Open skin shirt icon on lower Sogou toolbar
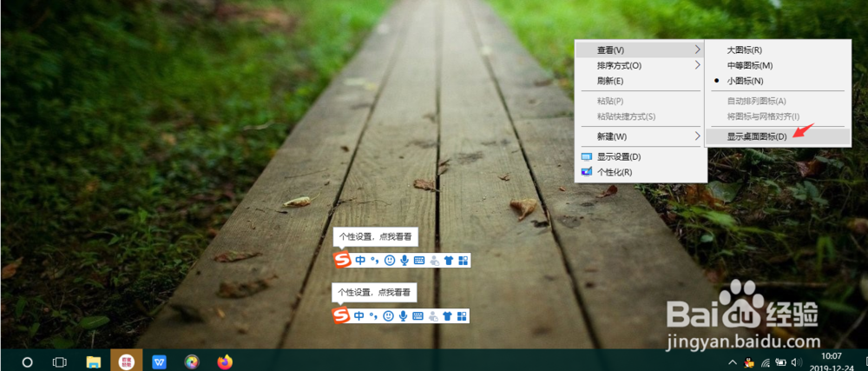 [x=447, y=315]
